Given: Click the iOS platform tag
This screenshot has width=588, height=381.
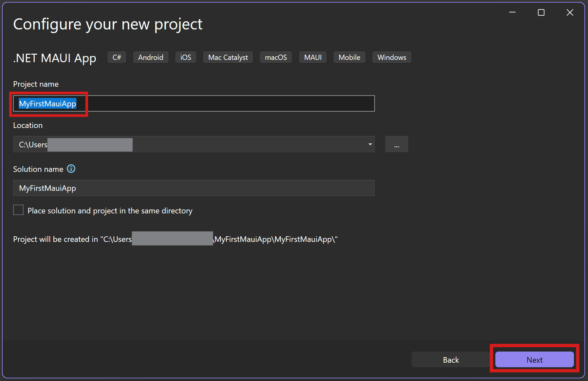Looking at the screenshot, I should (186, 57).
